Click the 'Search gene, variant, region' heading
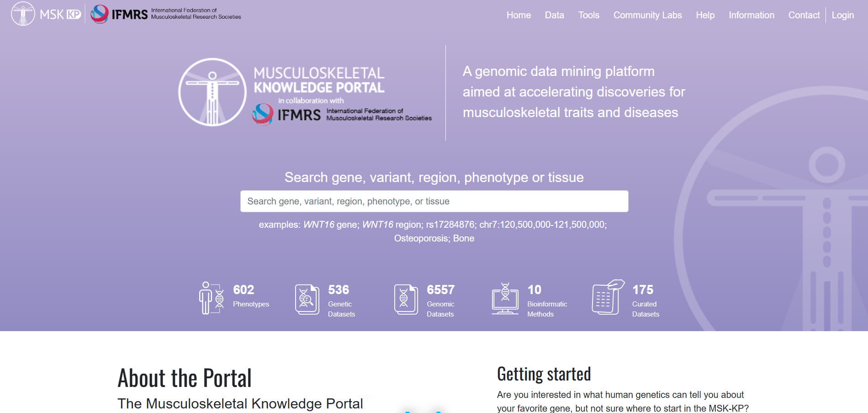The image size is (868, 413). coord(434,177)
